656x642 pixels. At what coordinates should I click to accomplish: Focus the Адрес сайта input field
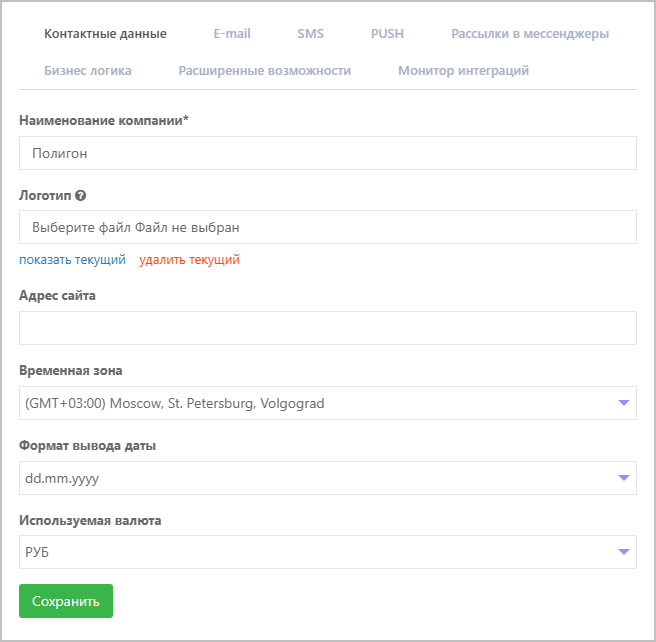[327, 328]
